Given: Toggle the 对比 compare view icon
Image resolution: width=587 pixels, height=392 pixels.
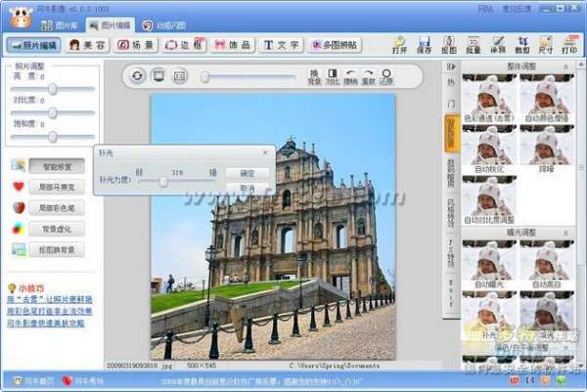Looking at the screenshot, I should tap(333, 77).
